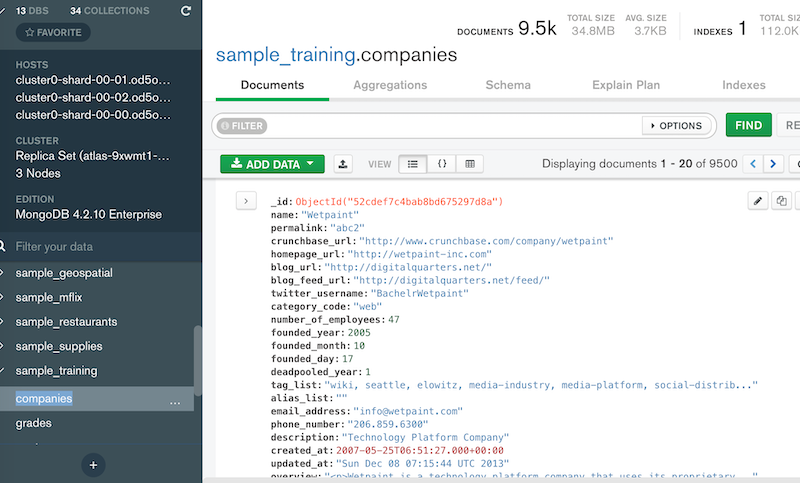The width and height of the screenshot is (800, 483).
Task: Open the Documents tab
Action: (x=272, y=85)
